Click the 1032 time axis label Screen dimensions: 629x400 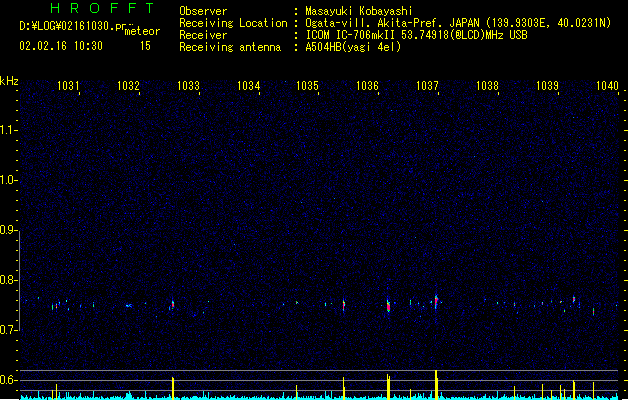pos(128,85)
